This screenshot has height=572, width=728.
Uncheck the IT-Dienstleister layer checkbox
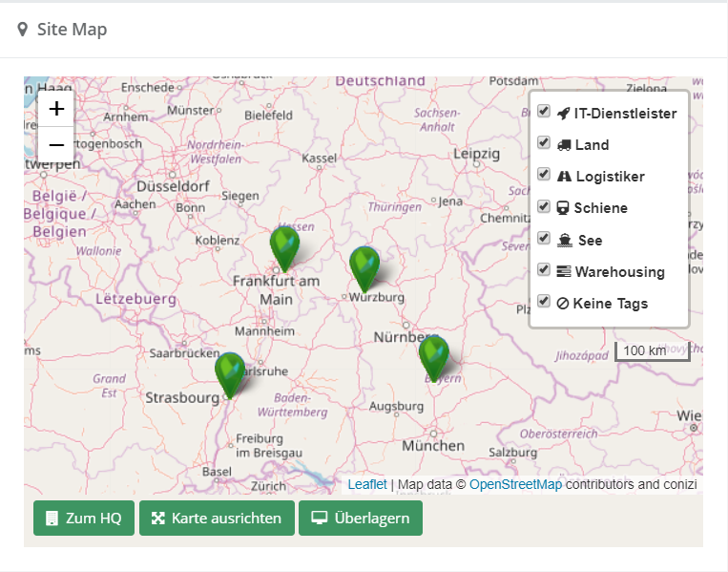pyautogui.click(x=544, y=111)
